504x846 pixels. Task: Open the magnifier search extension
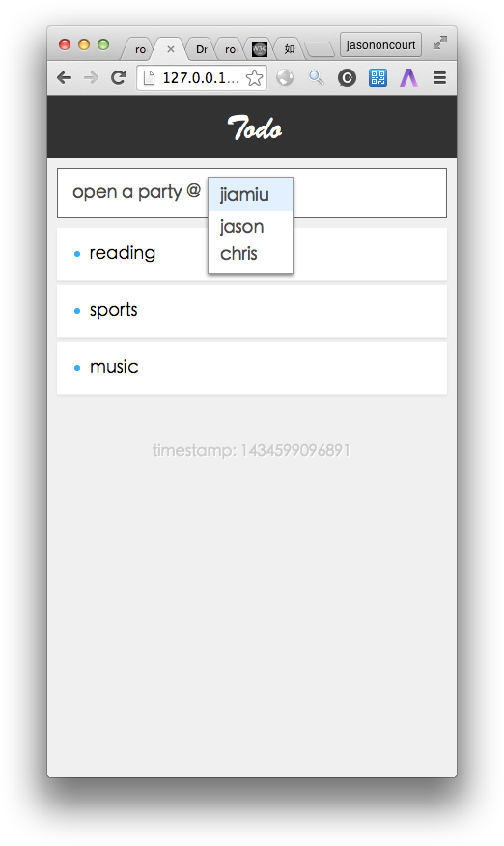click(317, 78)
